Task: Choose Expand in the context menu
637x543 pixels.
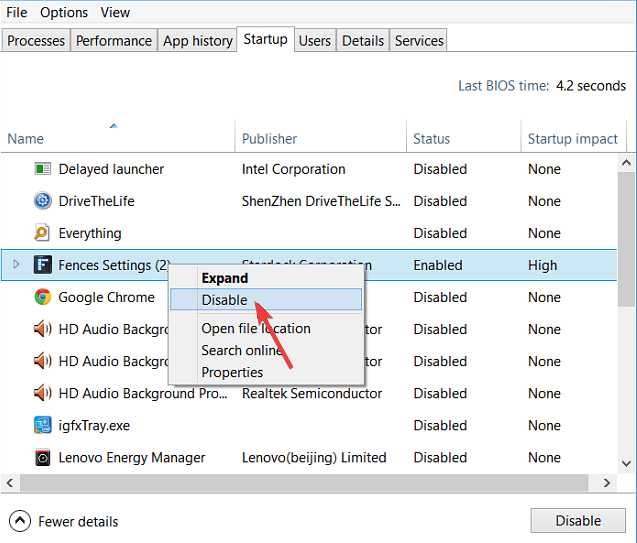Action: [x=225, y=278]
